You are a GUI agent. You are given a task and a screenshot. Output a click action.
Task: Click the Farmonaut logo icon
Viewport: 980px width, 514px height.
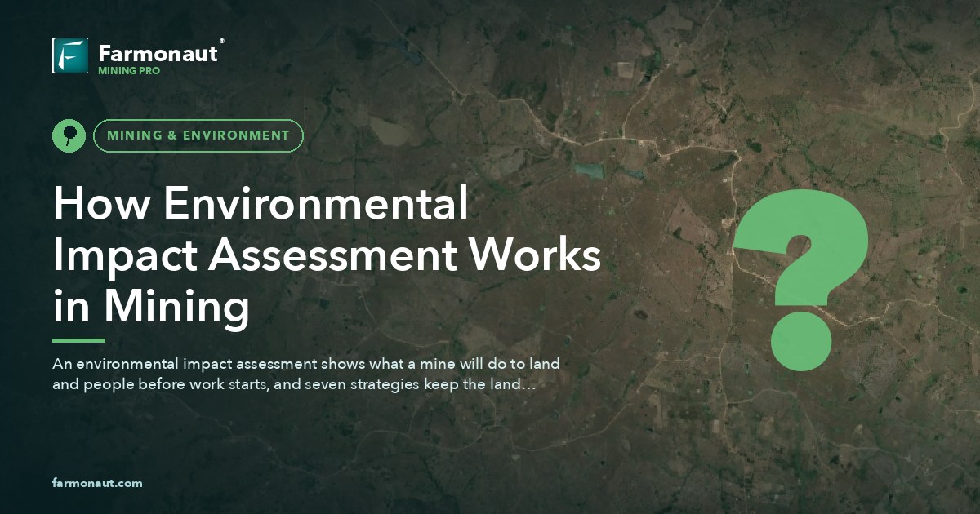(x=70, y=55)
